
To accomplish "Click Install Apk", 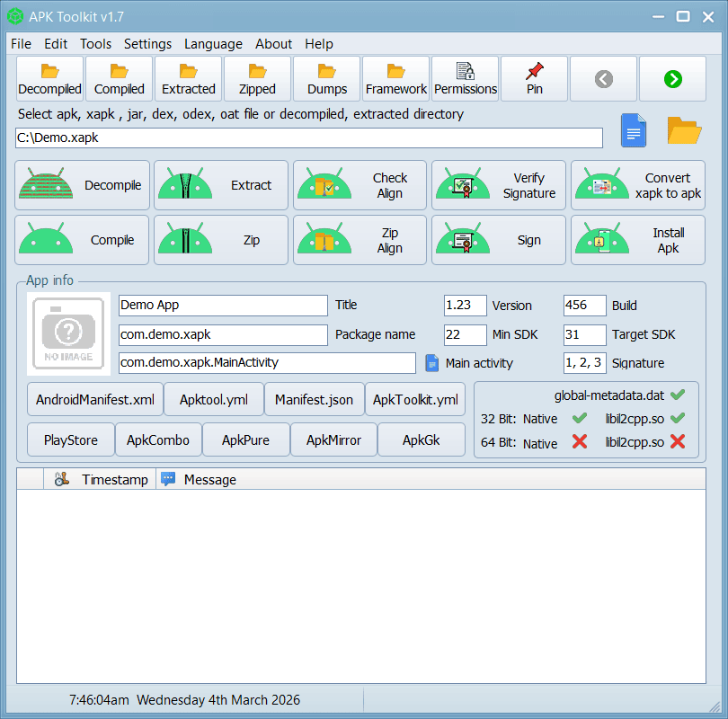I will pyautogui.click(x=638, y=240).
